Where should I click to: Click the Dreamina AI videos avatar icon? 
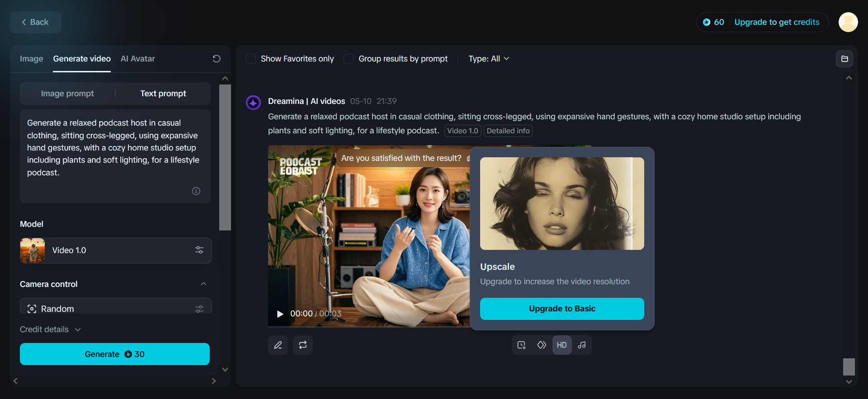click(x=253, y=103)
